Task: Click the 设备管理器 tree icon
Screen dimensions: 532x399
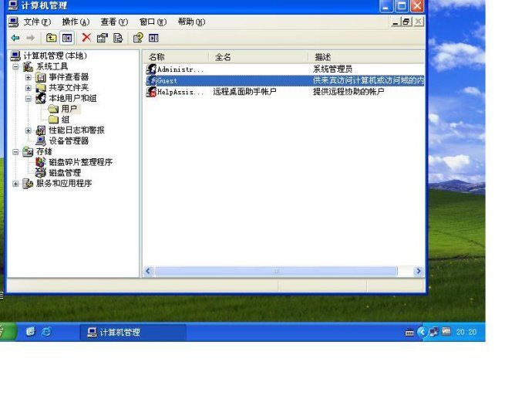Action: point(41,140)
